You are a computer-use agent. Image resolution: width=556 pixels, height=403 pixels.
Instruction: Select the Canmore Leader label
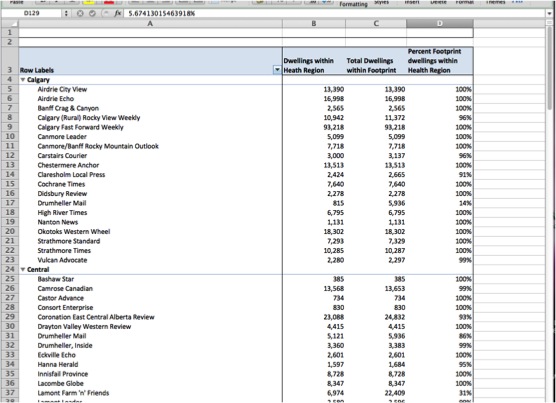pyautogui.click(x=62, y=136)
